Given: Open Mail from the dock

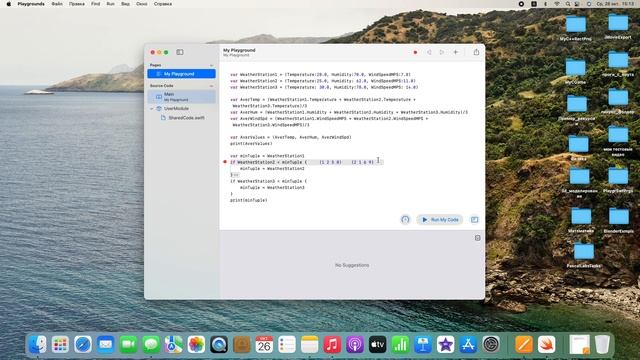Looking at the screenshot, I should [x=105, y=344].
